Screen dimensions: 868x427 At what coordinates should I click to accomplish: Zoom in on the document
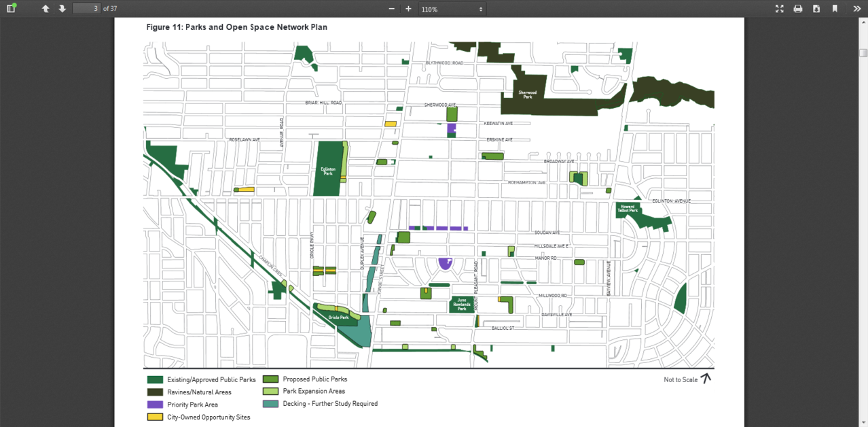408,9
